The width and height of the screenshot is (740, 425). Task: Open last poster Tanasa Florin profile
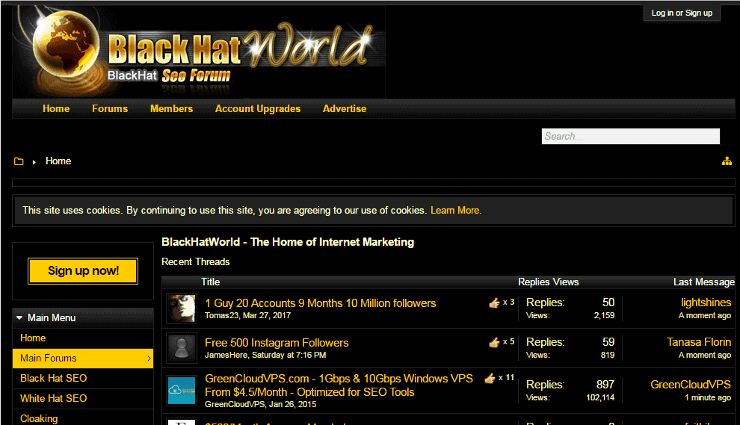click(699, 342)
